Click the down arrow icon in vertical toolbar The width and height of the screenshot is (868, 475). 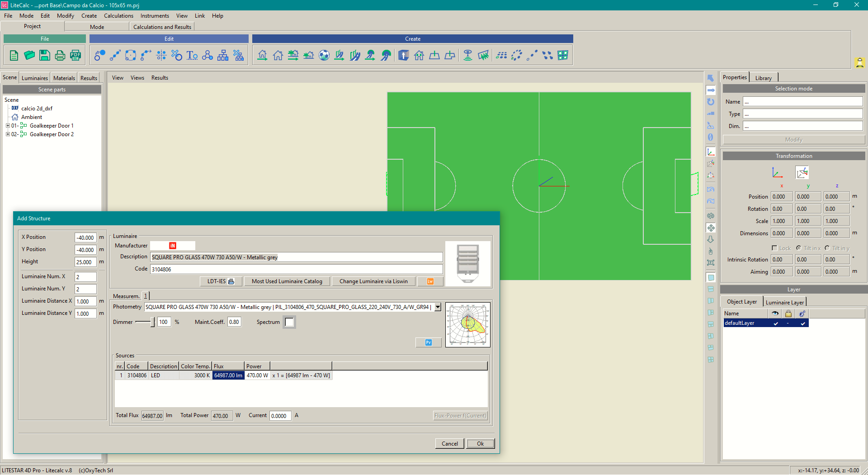coord(711,239)
